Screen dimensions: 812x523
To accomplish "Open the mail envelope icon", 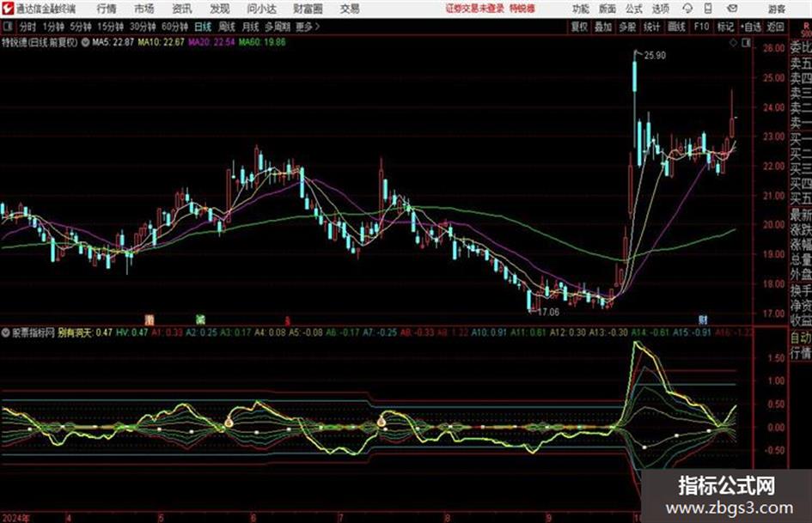I will (x=732, y=9).
